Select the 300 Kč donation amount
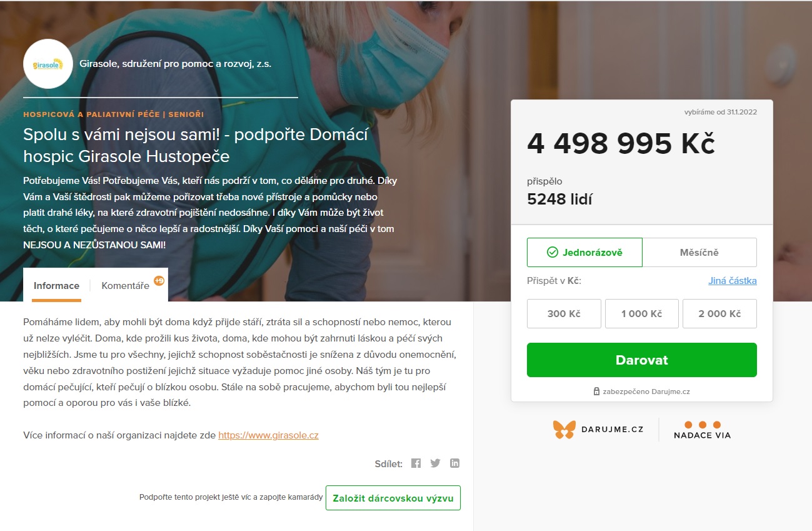The height and width of the screenshot is (531, 812). click(x=564, y=313)
